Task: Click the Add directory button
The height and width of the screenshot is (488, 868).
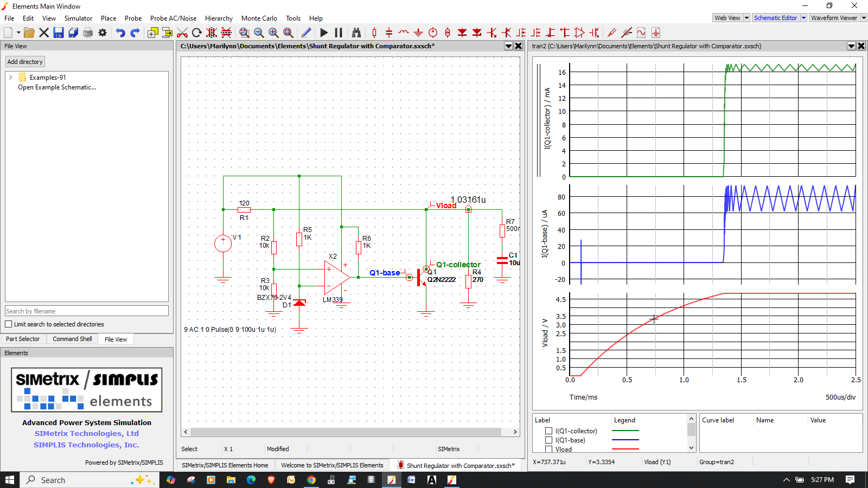Action: tap(25, 62)
